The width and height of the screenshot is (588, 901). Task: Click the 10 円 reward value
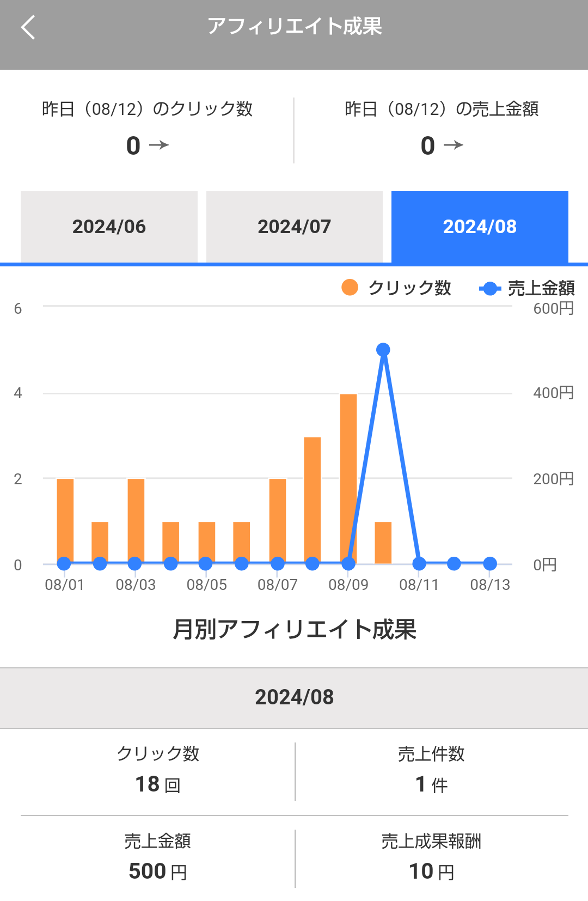[431, 871]
